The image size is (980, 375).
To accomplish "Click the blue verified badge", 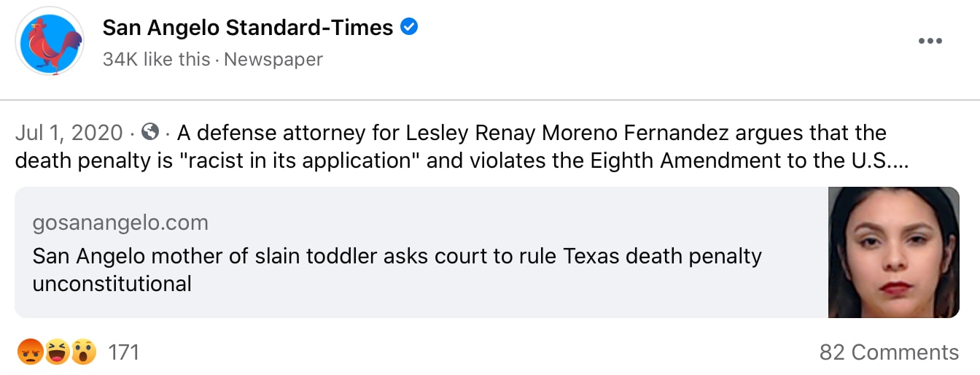I will 409,28.
